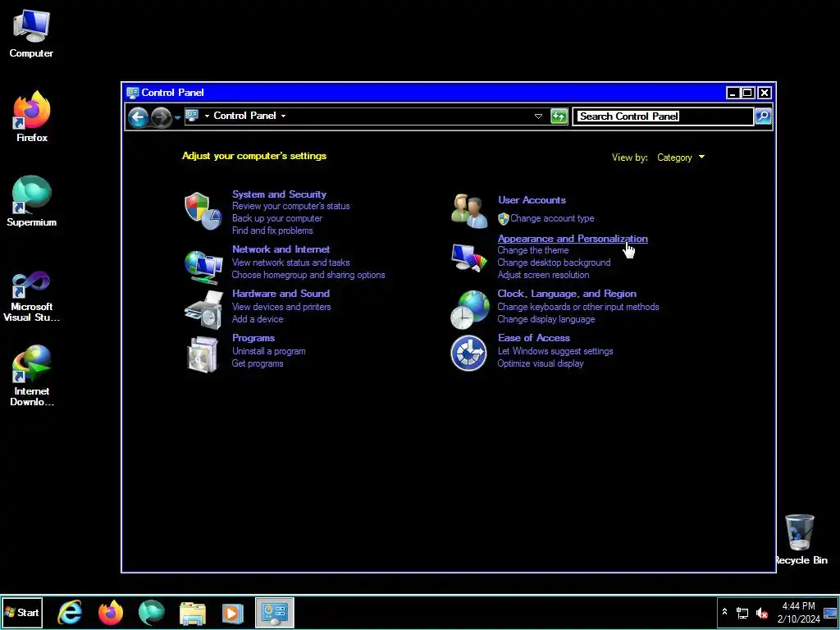Click the green Refresh button
The image size is (840, 630).
[x=559, y=116]
